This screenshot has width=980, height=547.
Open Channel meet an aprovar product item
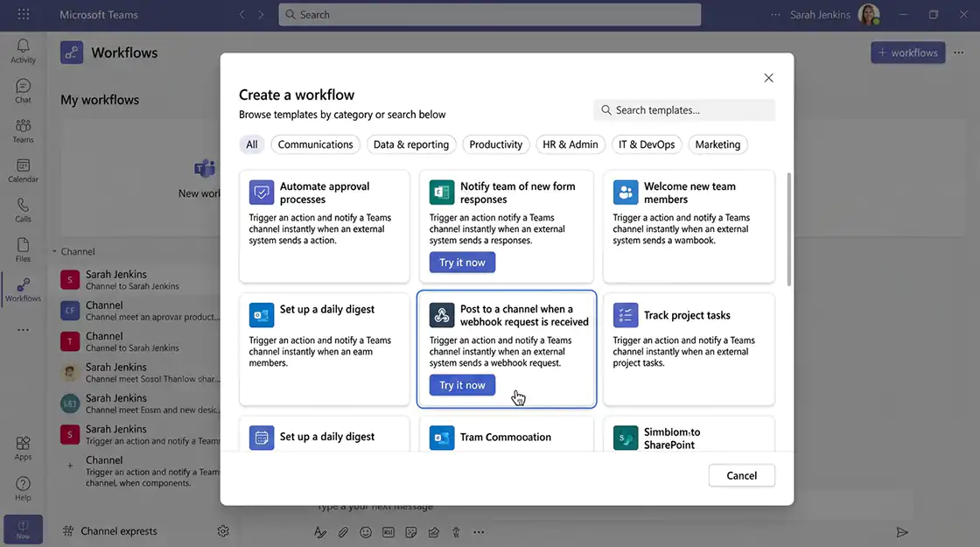click(x=140, y=311)
